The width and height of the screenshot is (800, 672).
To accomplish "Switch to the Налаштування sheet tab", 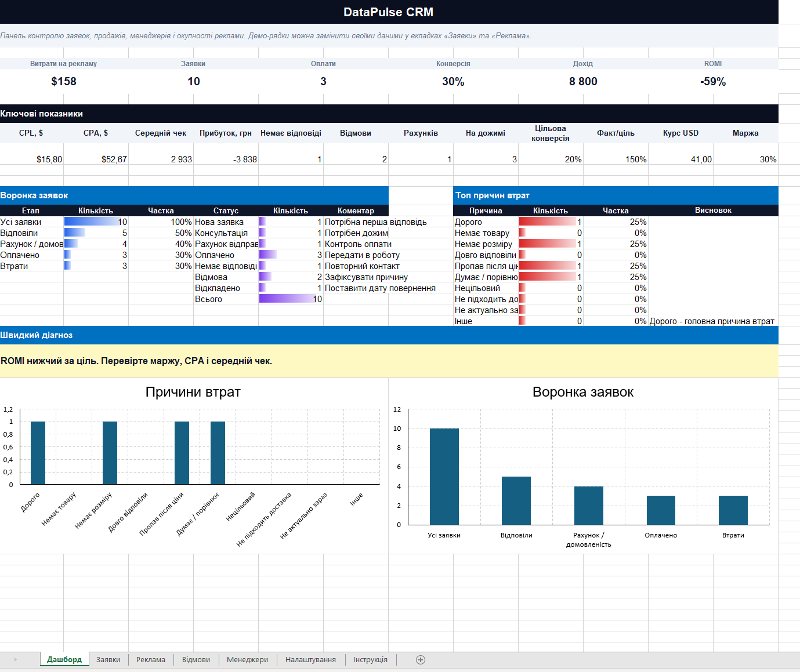I will tap(311, 660).
